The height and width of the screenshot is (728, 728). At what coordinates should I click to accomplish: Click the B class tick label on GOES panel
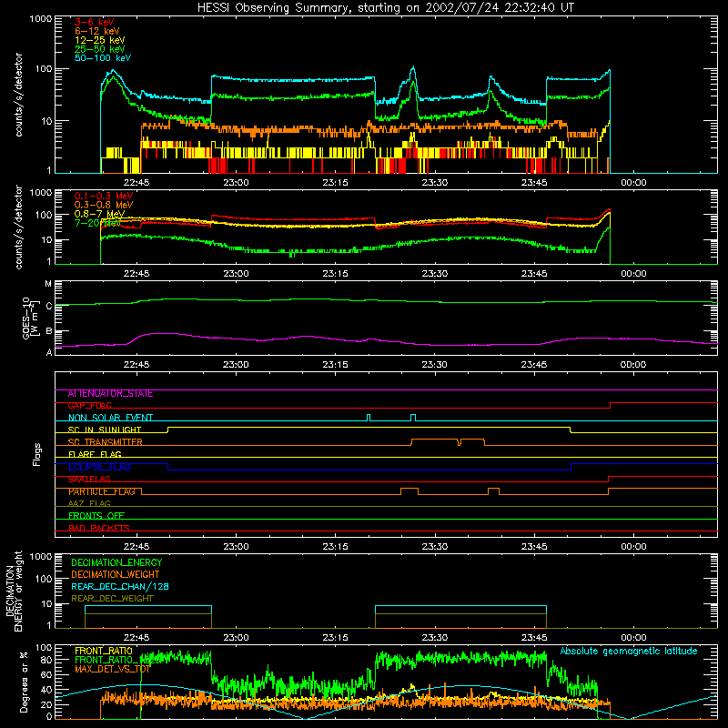tap(49, 331)
